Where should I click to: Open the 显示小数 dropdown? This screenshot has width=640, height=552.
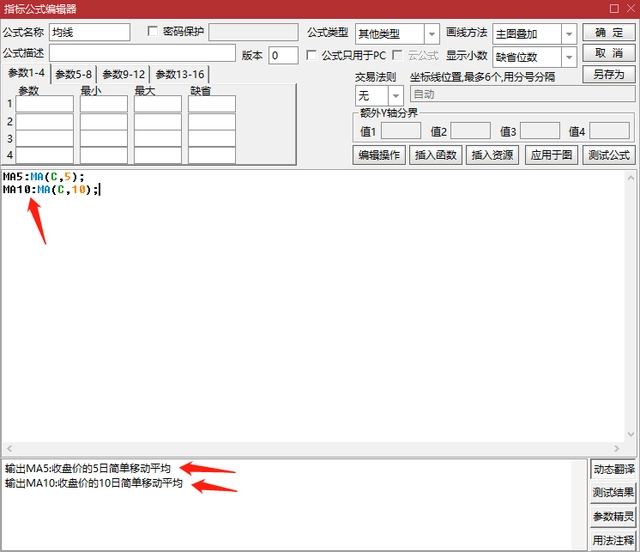pos(569,57)
